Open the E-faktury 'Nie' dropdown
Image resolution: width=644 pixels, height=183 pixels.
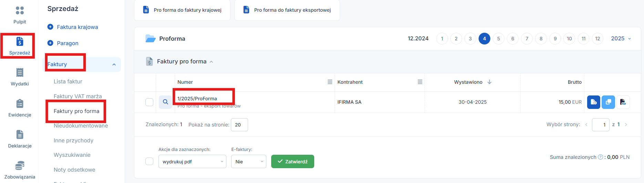pos(248,162)
